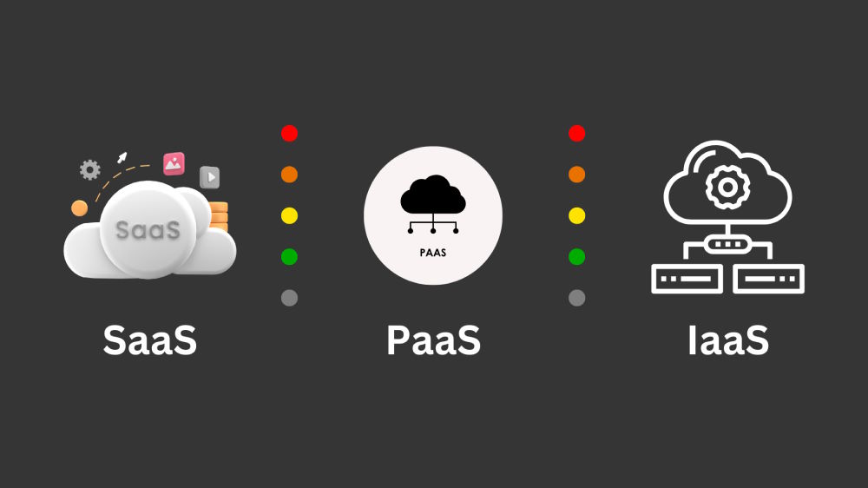This screenshot has width=868, height=488.
Task: Click the gear inside the IaaS cloud outline
Action: click(727, 188)
